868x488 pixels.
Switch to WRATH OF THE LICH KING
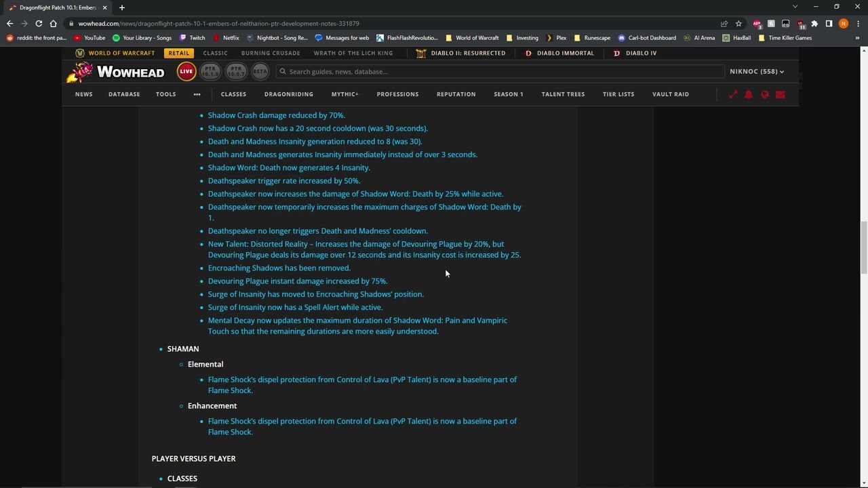(x=353, y=53)
